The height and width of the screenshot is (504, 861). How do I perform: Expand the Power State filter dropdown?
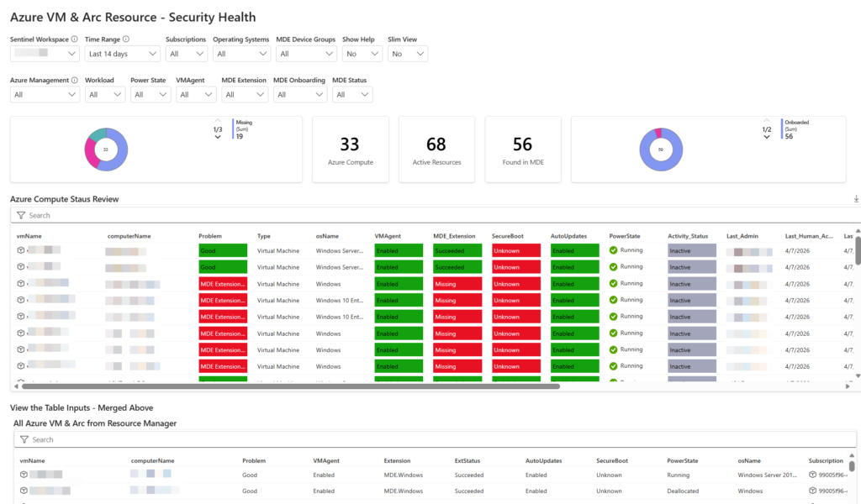click(151, 95)
